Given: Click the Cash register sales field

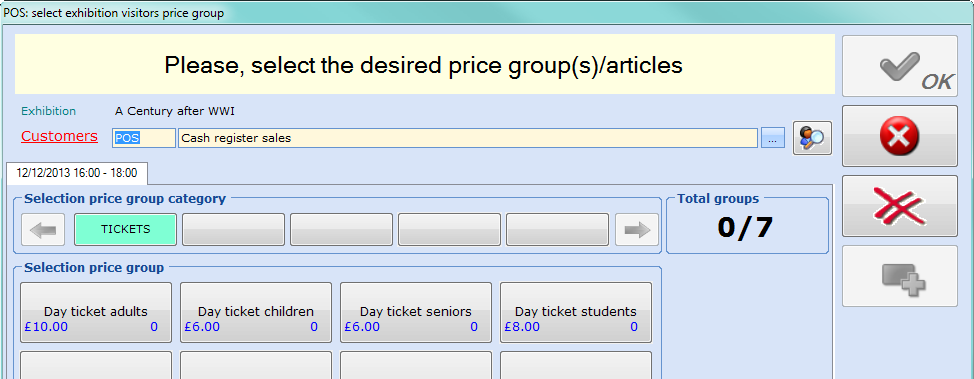Looking at the screenshot, I should (468, 138).
